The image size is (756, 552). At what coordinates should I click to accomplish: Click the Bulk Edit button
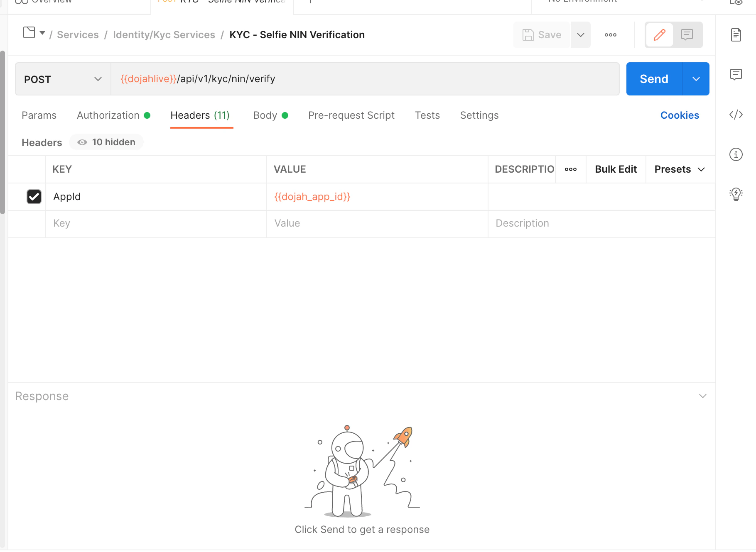pyautogui.click(x=616, y=169)
